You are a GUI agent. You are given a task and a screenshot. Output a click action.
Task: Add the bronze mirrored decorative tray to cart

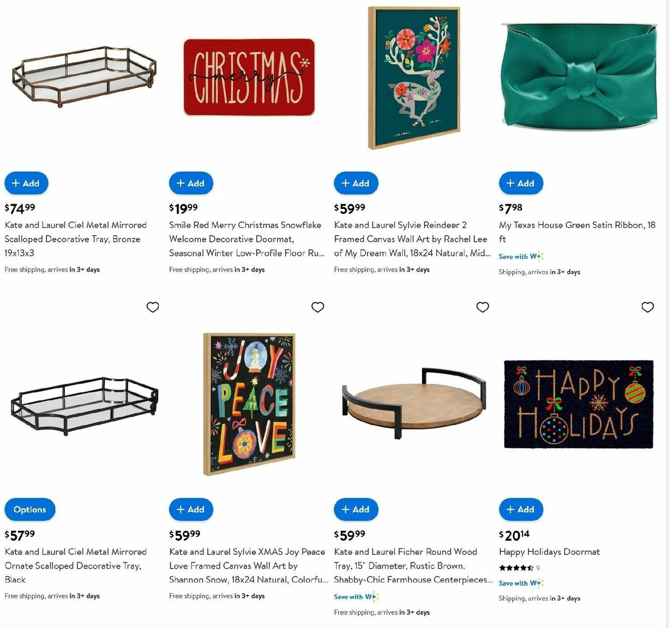[x=26, y=183]
